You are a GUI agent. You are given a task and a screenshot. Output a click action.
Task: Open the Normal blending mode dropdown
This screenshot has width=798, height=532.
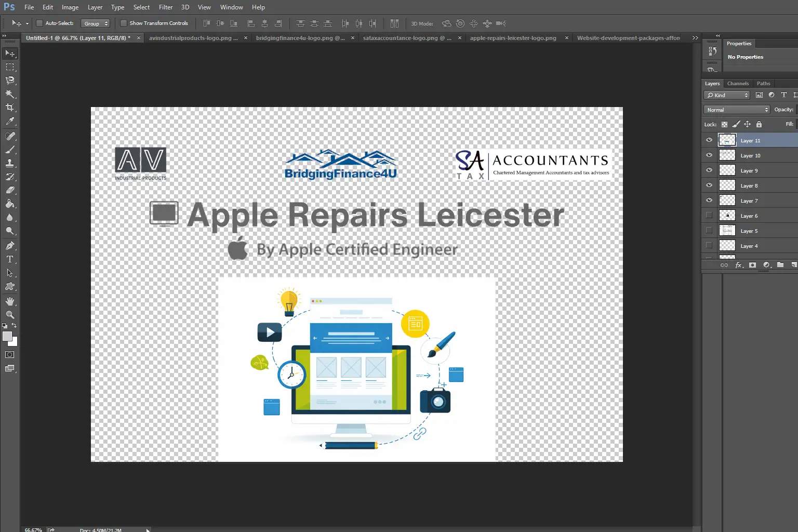coord(737,110)
